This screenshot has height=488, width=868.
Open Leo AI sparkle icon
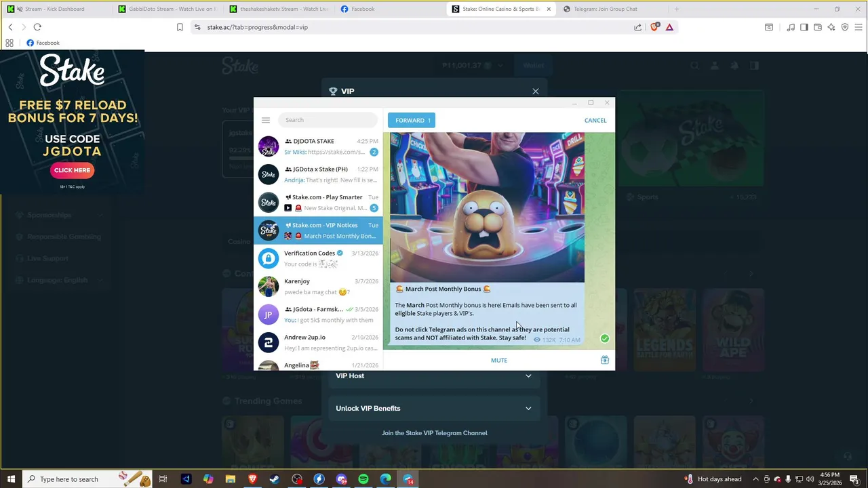coord(831,27)
